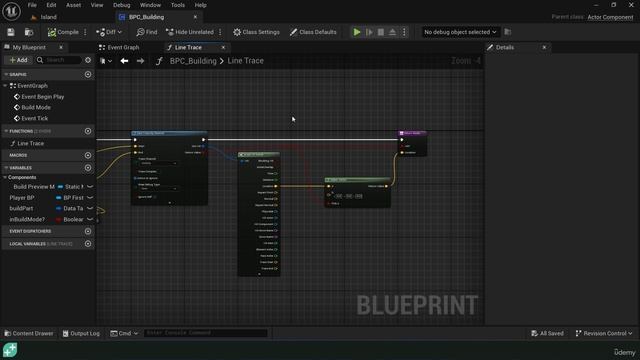Image resolution: width=640 pixels, height=360 pixels.
Task: Open the Hide Unrelated options dots
Action: (220, 32)
